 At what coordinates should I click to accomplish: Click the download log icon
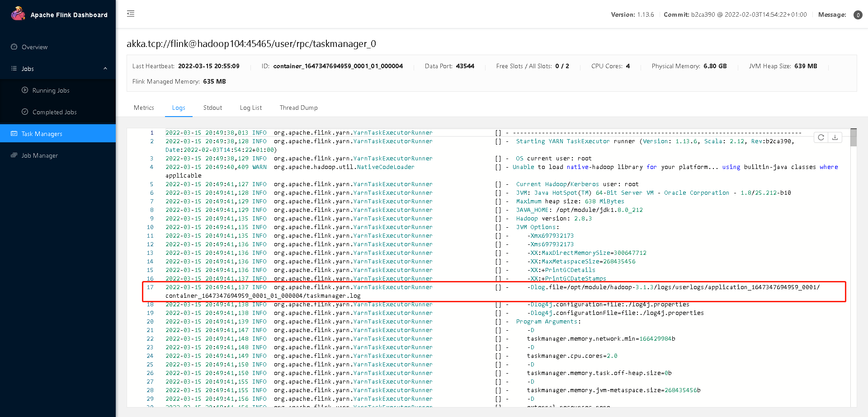(x=835, y=137)
